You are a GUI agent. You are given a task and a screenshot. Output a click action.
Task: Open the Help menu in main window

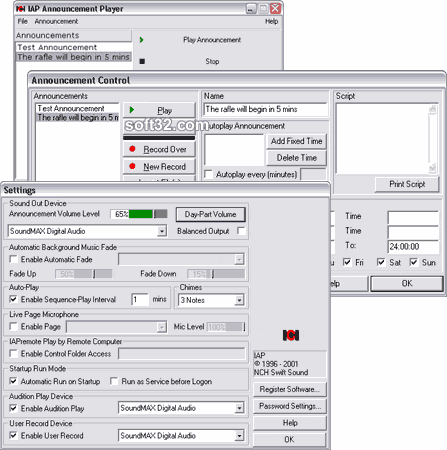tap(271, 21)
